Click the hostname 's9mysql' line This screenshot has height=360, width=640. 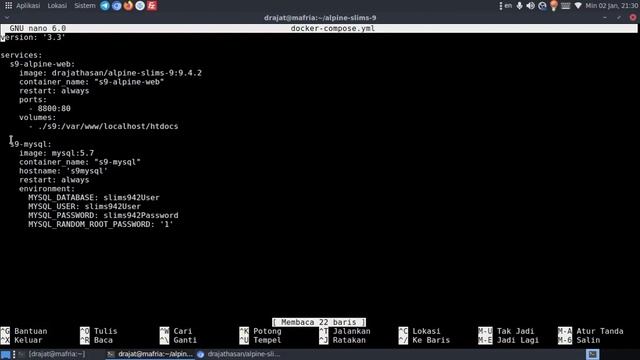point(63,171)
